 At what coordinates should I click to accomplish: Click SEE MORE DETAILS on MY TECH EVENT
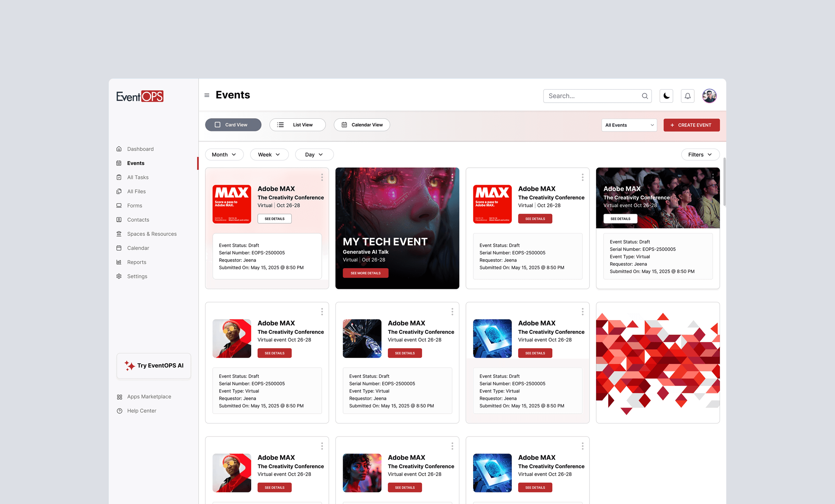[365, 273]
